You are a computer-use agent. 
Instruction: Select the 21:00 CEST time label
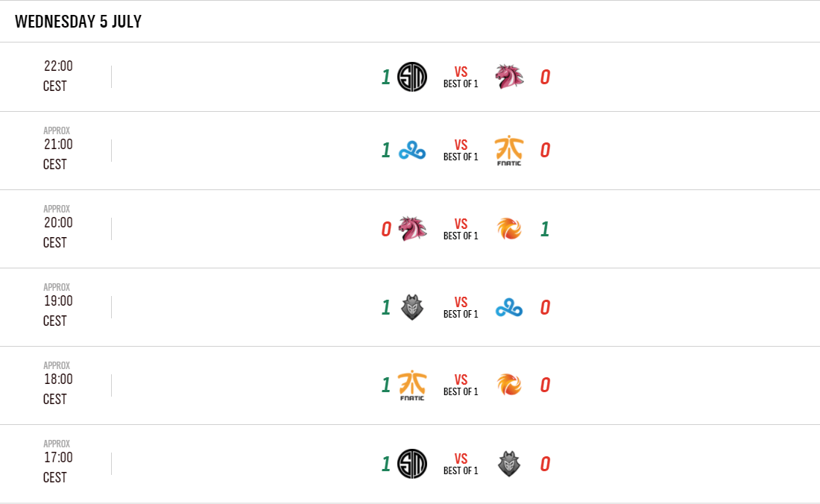57,154
